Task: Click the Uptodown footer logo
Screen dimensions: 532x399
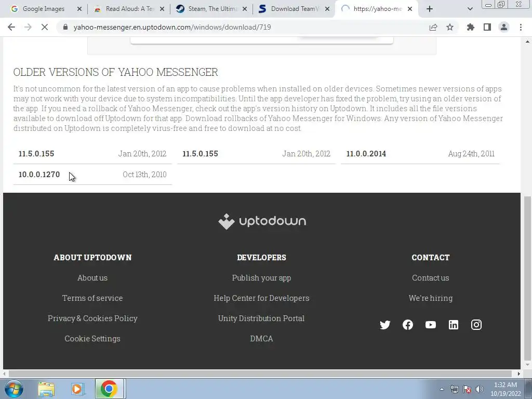Action: tap(262, 221)
